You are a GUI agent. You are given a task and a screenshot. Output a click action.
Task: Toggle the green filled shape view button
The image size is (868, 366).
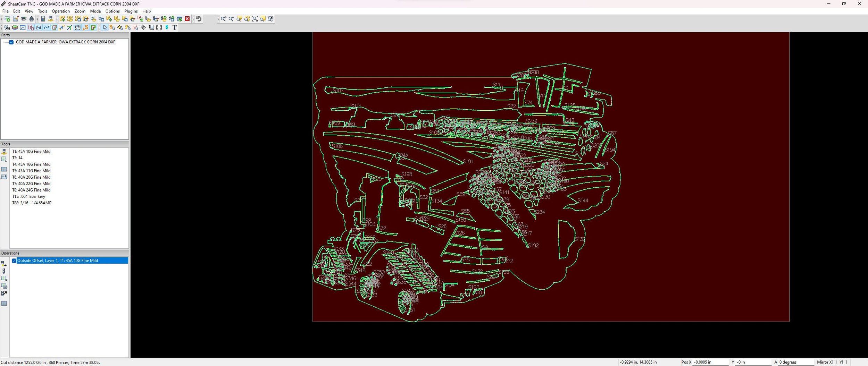tap(93, 27)
